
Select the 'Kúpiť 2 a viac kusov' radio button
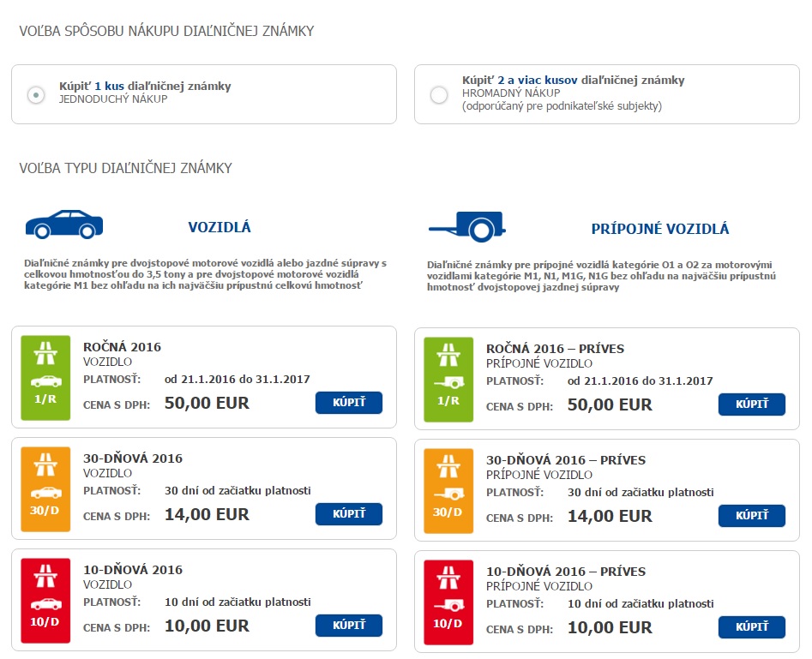[439, 95]
